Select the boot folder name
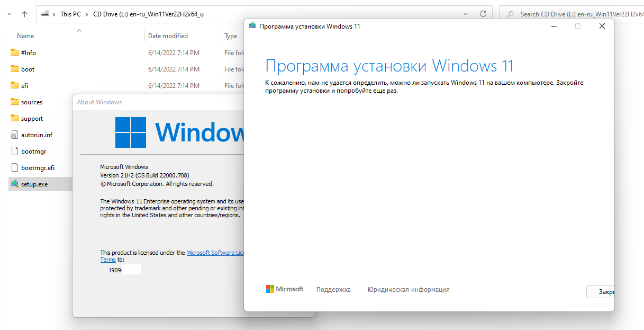This screenshot has width=644, height=330. (28, 69)
